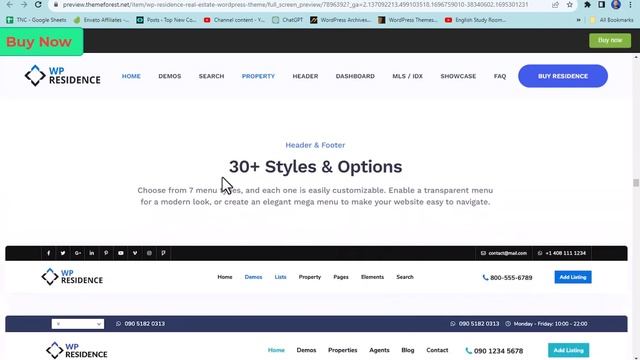Click the Lists link in first sample header
The width and height of the screenshot is (640, 360).
pos(280,277)
